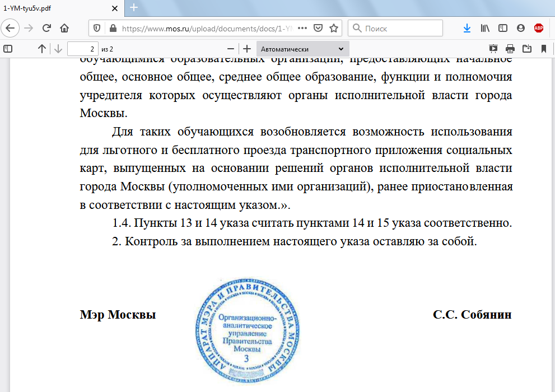Go to next PDF page
The width and height of the screenshot is (555, 392).
click(x=58, y=49)
